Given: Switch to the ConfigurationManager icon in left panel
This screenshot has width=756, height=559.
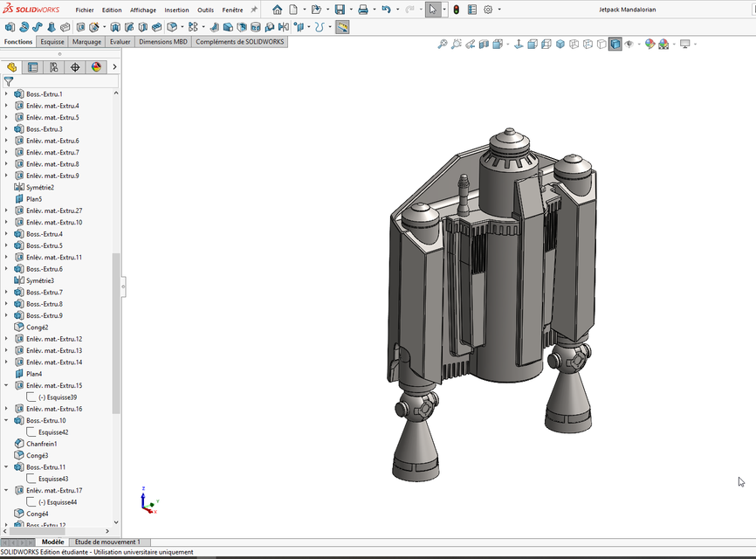Looking at the screenshot, I should click(x=53, y=67).
